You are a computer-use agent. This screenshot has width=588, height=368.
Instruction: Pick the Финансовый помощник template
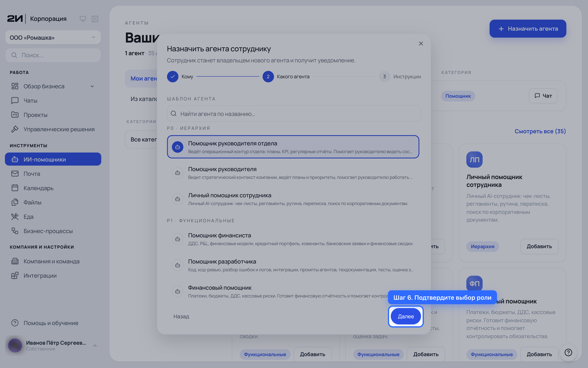293,291
